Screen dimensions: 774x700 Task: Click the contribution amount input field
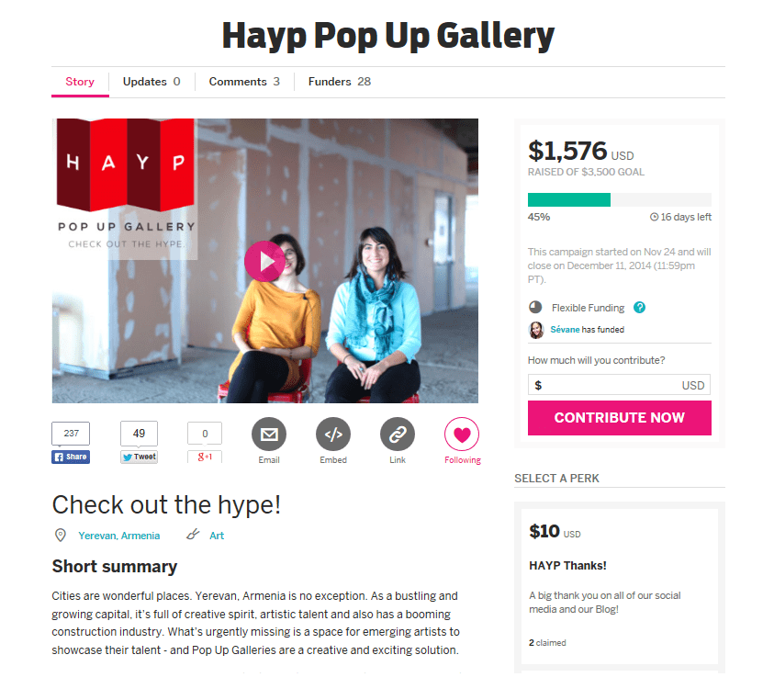tap(619, 385)
